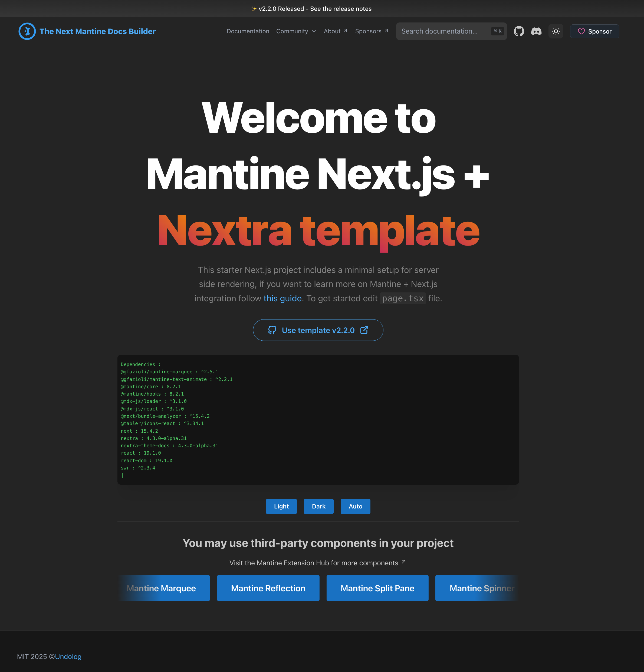Click the 'react-dom : 19.1.0' line

[x=146, y=461]
